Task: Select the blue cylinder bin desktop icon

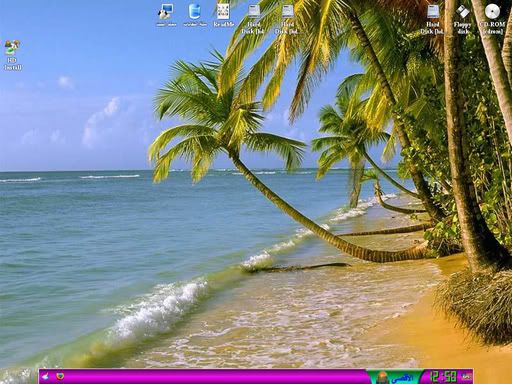Action: (195, 12)
